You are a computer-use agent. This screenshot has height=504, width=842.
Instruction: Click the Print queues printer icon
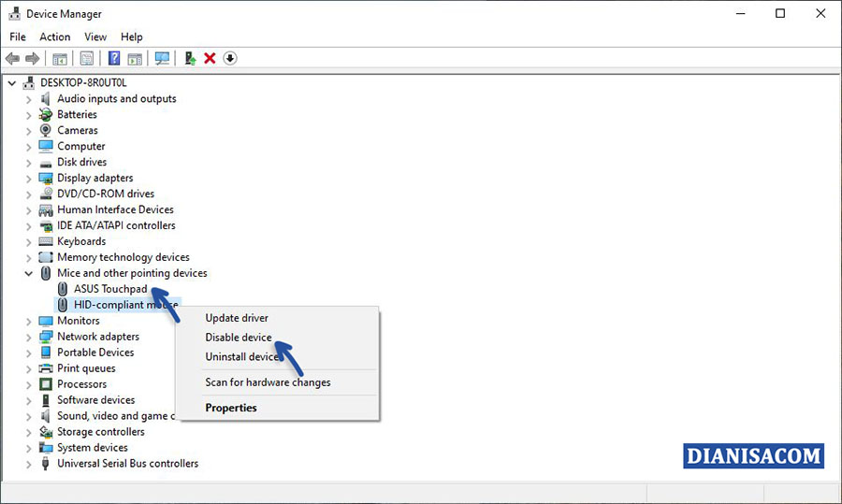46,368
